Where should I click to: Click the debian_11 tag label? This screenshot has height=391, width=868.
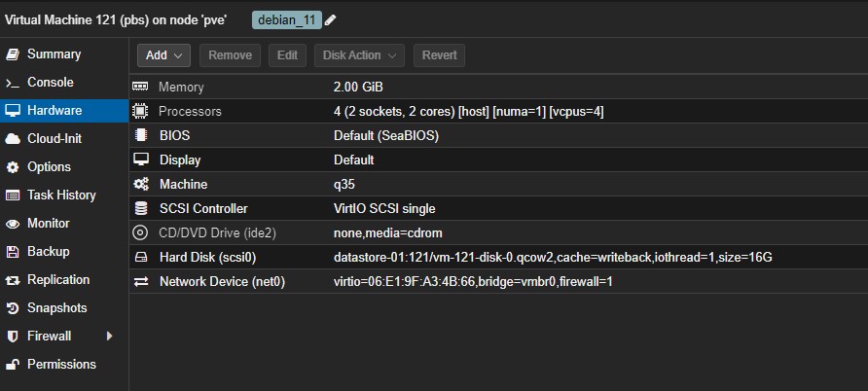[287, 20]
